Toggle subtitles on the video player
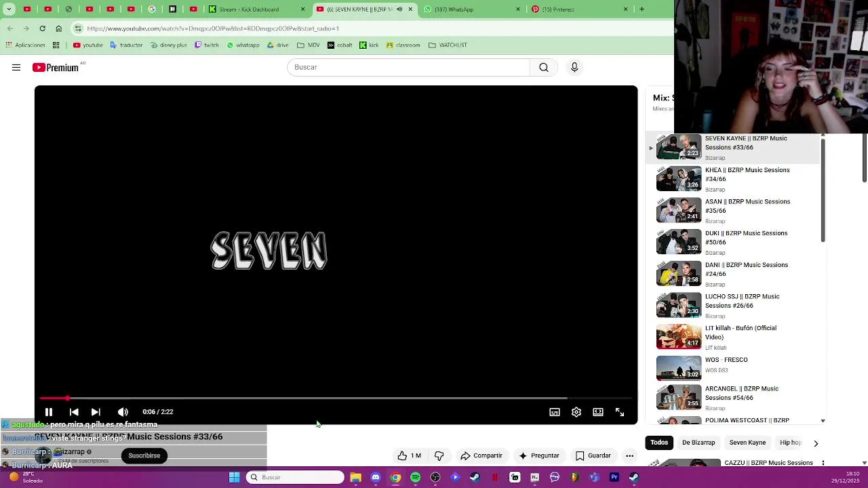The image size is (868, 488). (x=555, y=412)
